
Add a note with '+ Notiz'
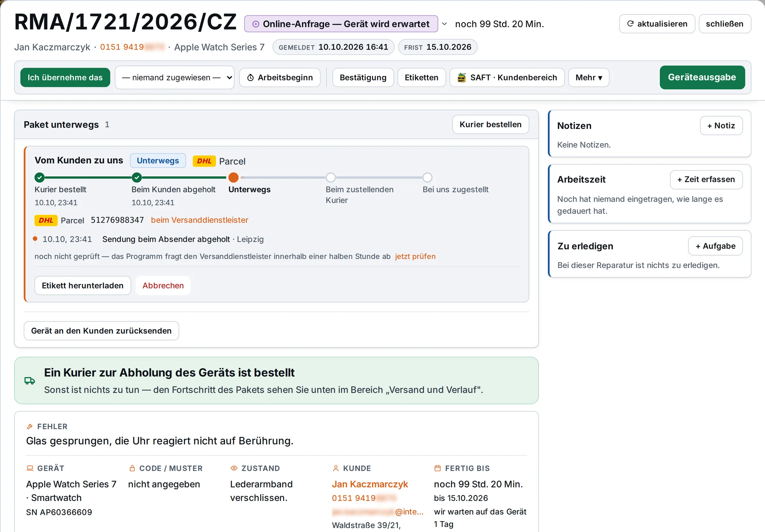(721, 126)
